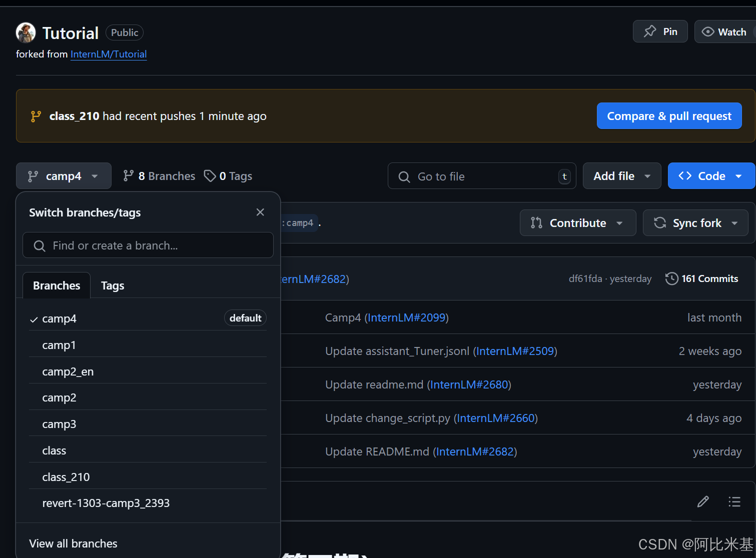This screenshot has height=558, width=756.
Task: Open the Contribute dropdown
Action: pyautogui.click(x=578, y=223)
